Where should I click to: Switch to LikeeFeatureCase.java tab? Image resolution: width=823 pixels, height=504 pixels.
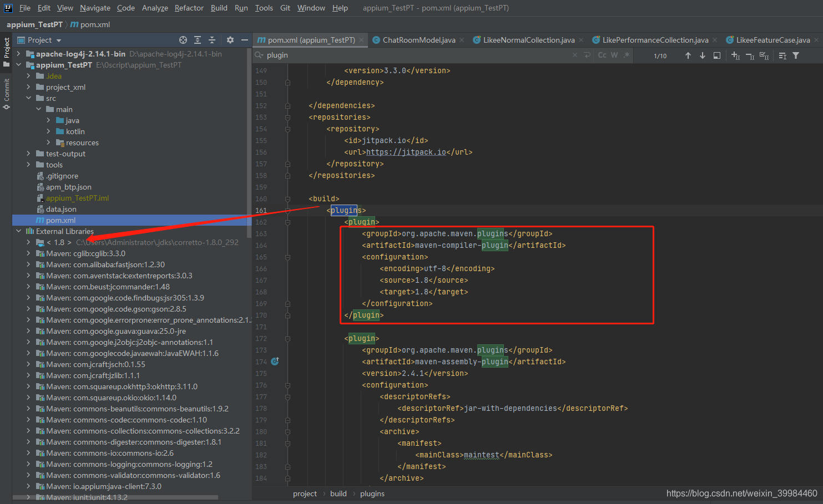[x=773, y=40]
